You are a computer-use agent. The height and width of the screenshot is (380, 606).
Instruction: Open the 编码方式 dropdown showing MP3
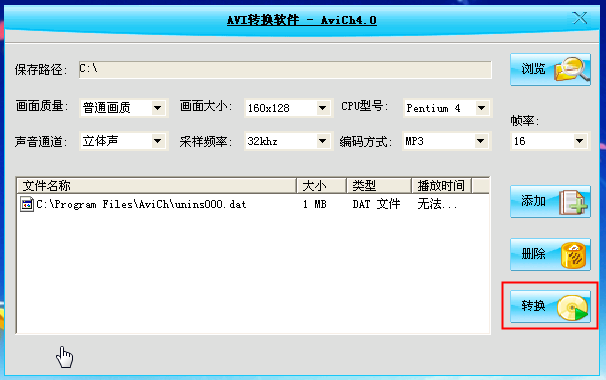point(446,141)
